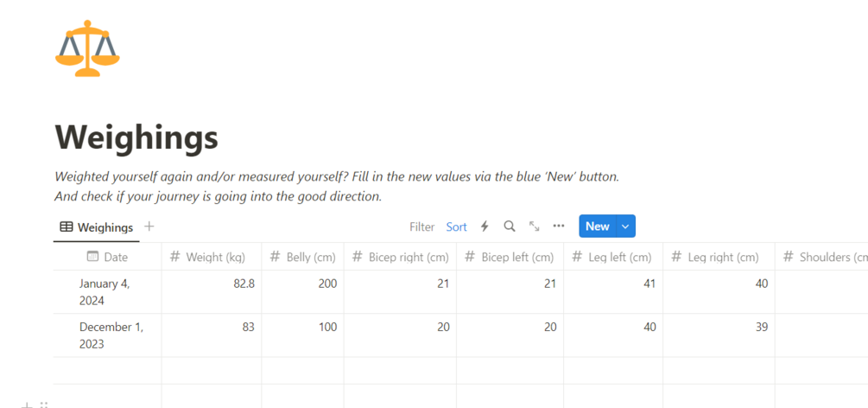Screen dimensions: 868x408
Task: Open the Belly (cm) column header menu
Action: [302, 257]
